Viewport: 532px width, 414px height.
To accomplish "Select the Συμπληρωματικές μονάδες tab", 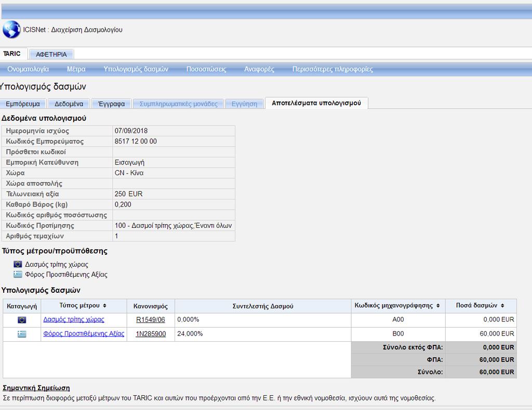I will coord(179,103).
